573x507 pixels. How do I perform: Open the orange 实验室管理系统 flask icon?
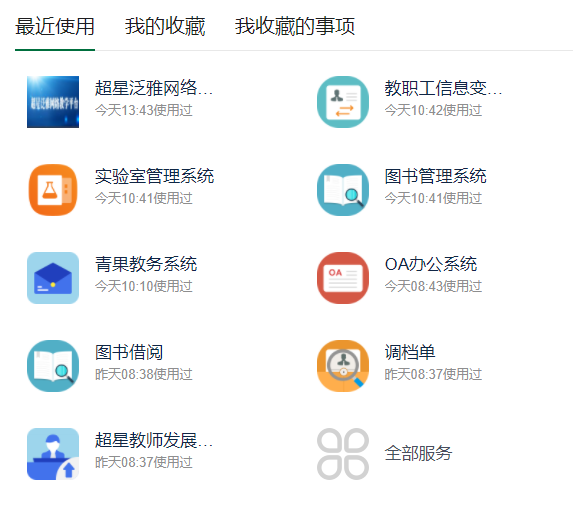coord(53,190)
